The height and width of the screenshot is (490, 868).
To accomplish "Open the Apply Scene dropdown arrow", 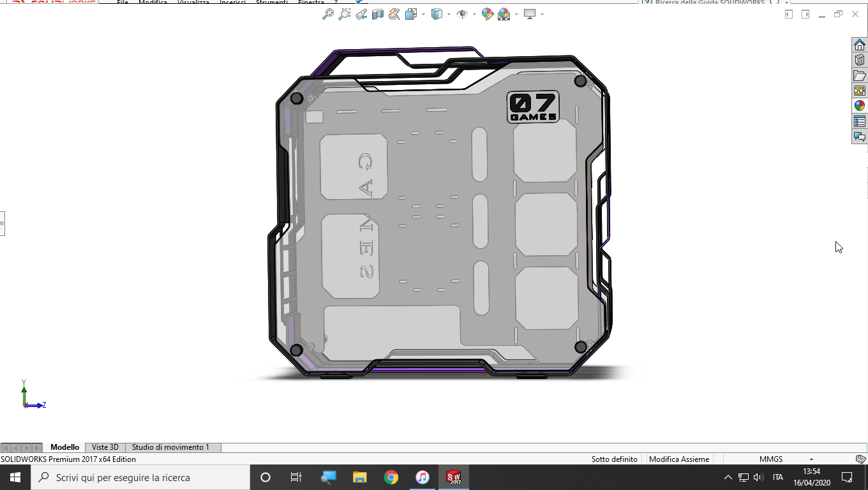I will click(516, 14).
